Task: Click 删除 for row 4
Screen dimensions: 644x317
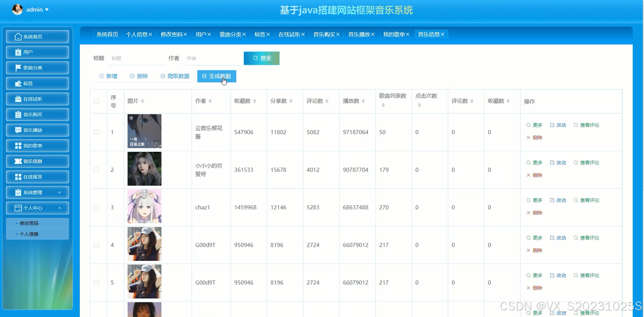Action: 534,250
